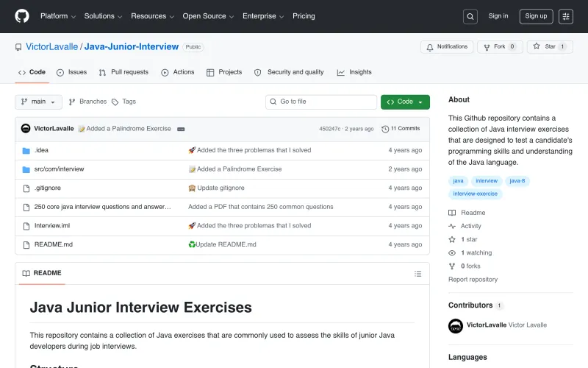The height and width of the screenshot is (368, 588).
Task: Open the appearance settings icon beside Sign up
Action: click(x=565, y=16)
